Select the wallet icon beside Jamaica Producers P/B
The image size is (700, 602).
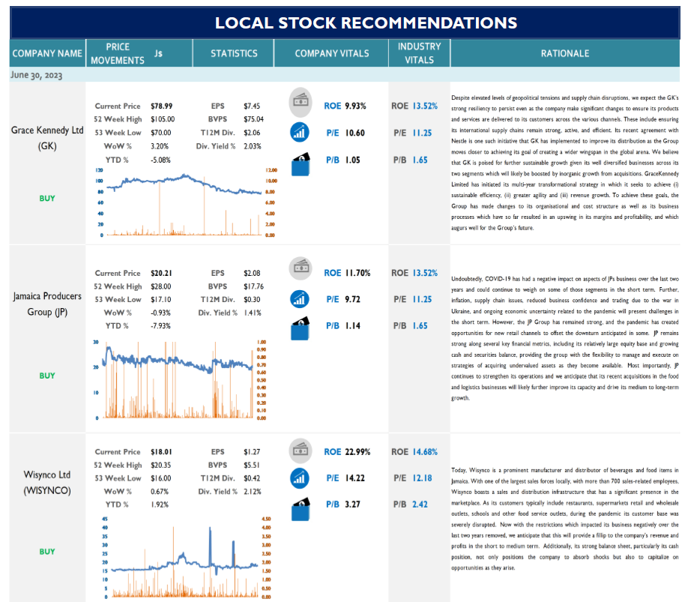click(x=301, y=328)
